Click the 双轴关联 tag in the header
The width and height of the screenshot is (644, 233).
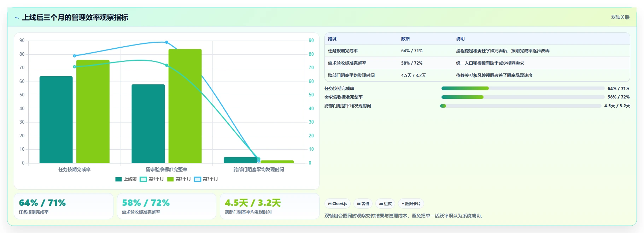tap(620, 17)
